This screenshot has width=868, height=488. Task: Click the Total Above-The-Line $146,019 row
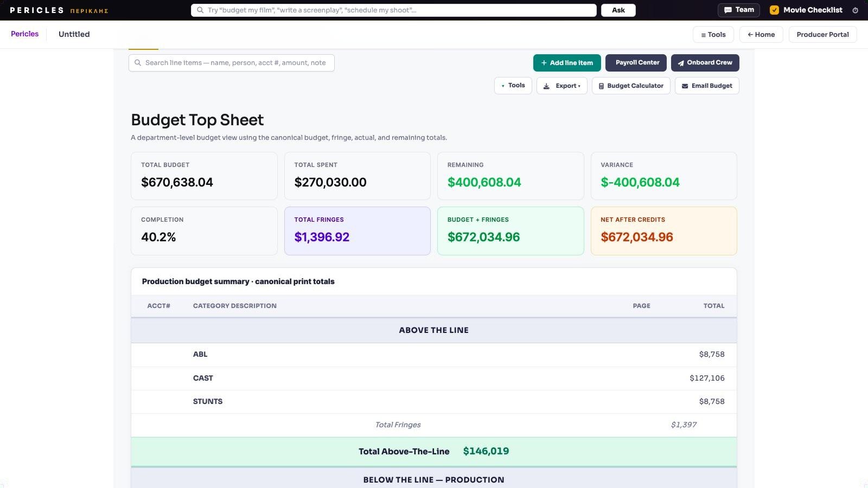click(x=434, y=452)
